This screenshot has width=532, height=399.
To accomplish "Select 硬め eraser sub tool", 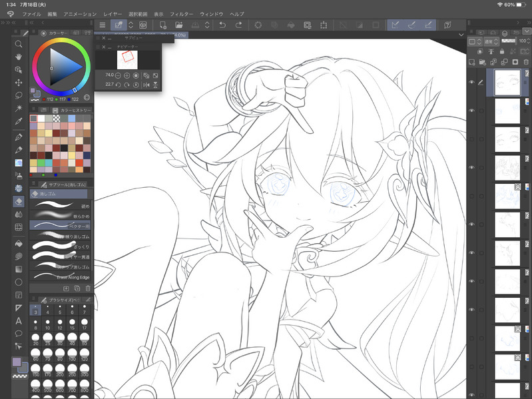I will pos(60,205).
